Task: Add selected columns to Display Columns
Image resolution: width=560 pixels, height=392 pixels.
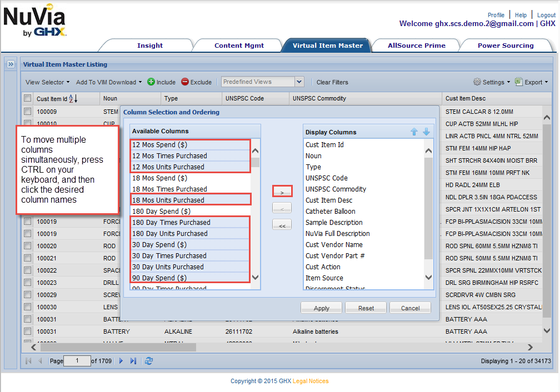Action: [282, 192]
